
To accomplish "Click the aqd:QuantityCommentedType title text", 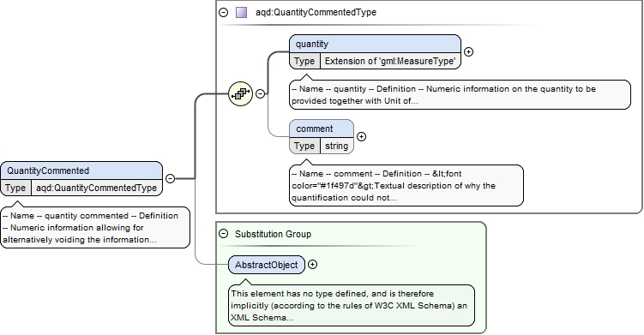I will (316, 12).
